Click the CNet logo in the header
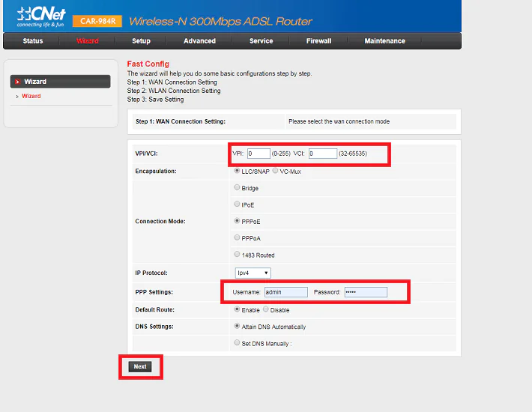Screen dimensions: 532x412 coord(41,16)
